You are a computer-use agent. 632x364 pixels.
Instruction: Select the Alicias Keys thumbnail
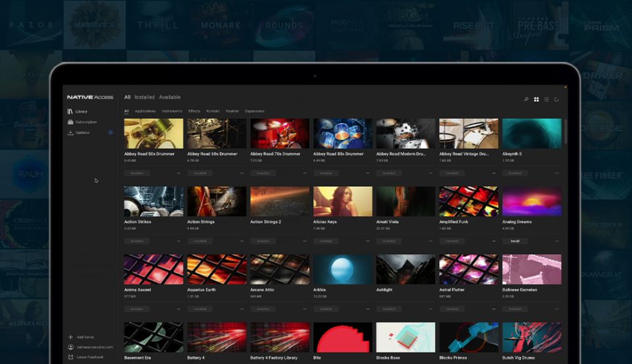point(342,201)
